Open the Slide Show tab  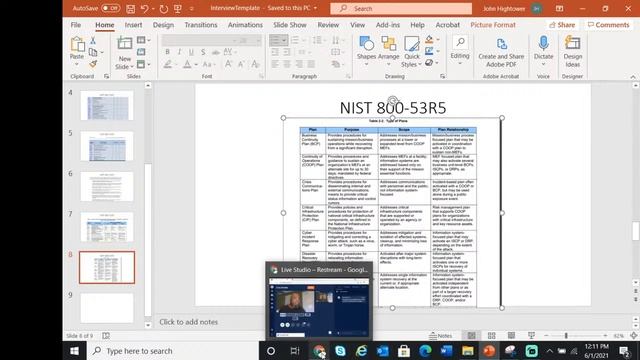coord(290,25)
